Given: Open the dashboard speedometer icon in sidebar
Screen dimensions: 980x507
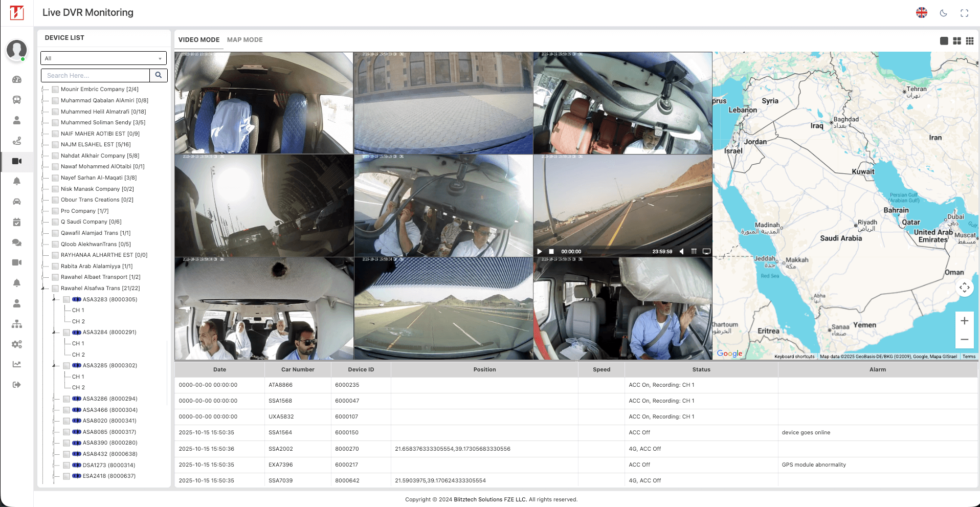Looking at the screenshot, I should [x=17, y=79].
